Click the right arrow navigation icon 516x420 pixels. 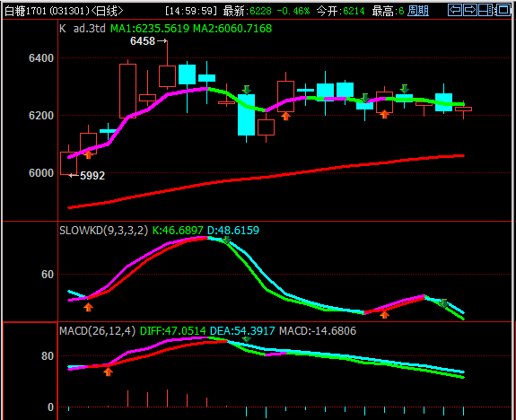[470, 10]
